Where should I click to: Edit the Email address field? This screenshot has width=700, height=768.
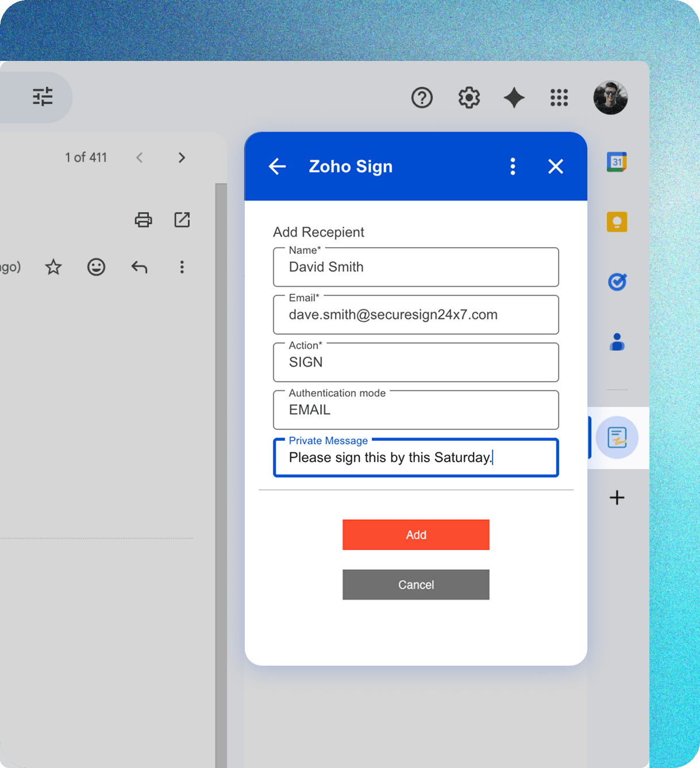pyautogui.click(x=416, y=314)
